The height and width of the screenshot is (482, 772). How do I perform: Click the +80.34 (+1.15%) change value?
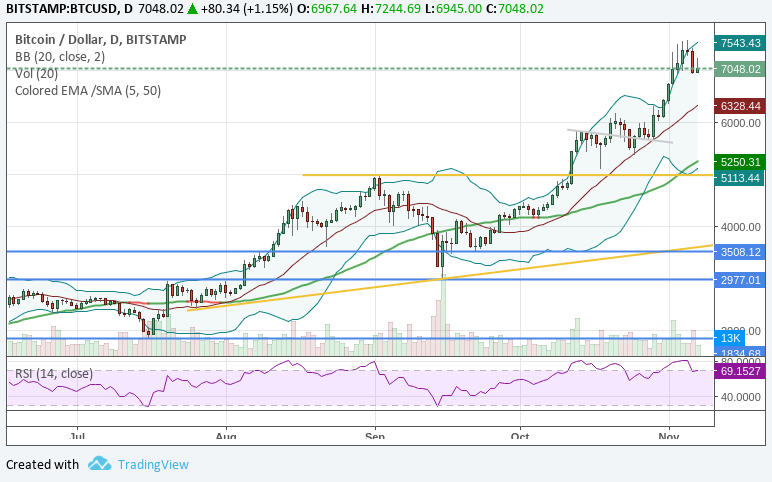pos(246,9)
